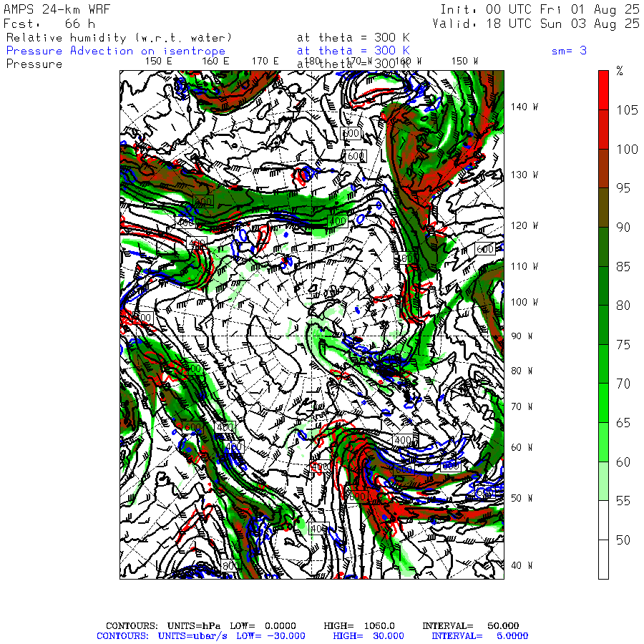Click the "75" color scale value
Viewport: 644px width, 644px height.
point(623,345)
